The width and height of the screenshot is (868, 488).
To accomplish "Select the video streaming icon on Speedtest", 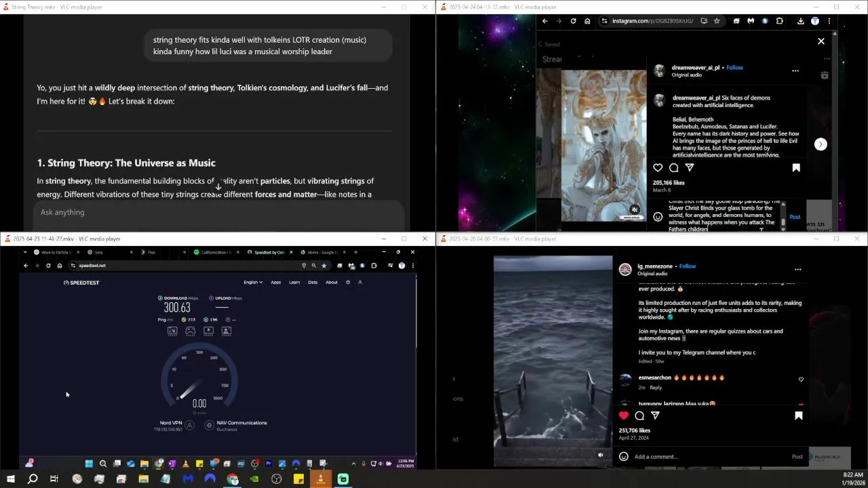I will tap(208, 331).
